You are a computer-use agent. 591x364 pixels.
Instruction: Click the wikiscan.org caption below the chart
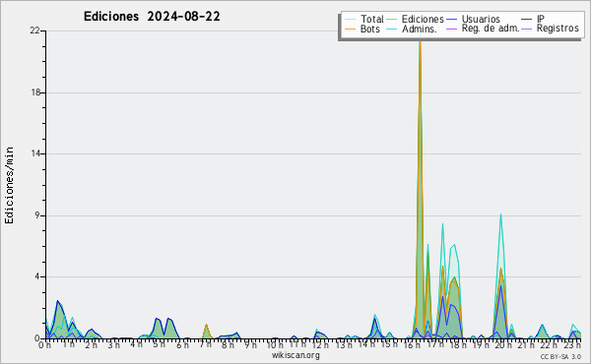point(295,355)
